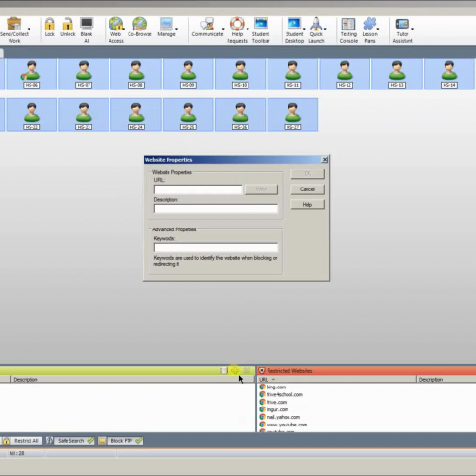Image resolution: width=476 pixels, height=476 pixels.
Task: Open the Tutor Assistant tool
Action: (x=403, y=30)
